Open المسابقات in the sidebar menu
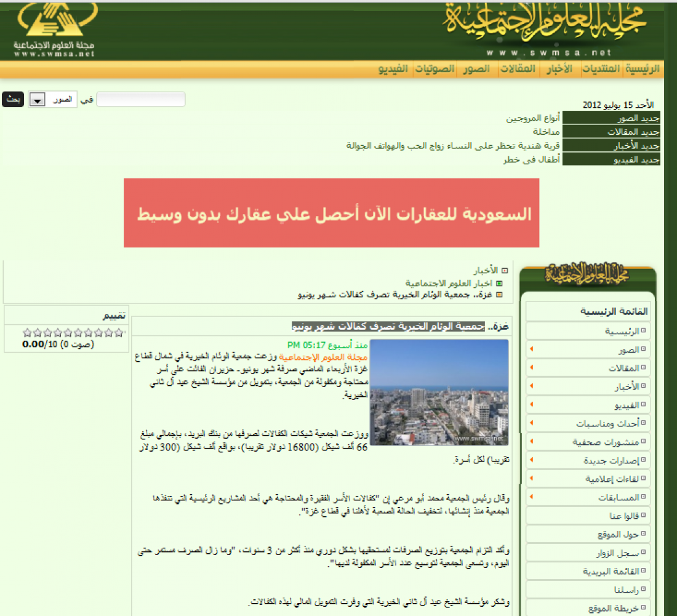The width and height of the screenshot is (677, 616). (588, 498)
